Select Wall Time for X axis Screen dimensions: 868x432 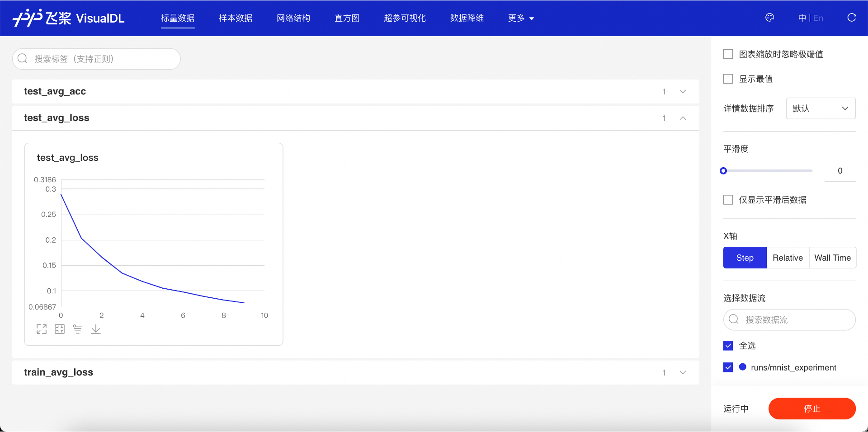pyautogui.click(x=832, y=258)
